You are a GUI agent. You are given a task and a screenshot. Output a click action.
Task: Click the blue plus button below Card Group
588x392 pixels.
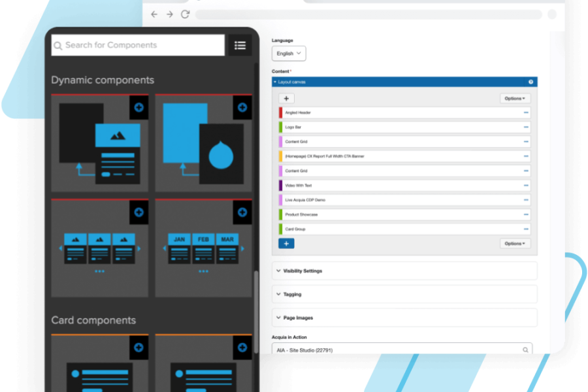(x=286, y=244)
